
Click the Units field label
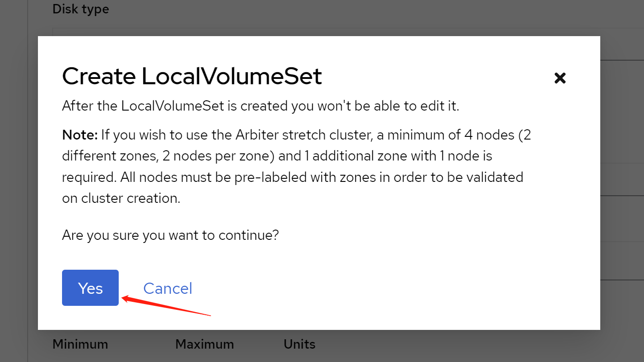point(299,344)
